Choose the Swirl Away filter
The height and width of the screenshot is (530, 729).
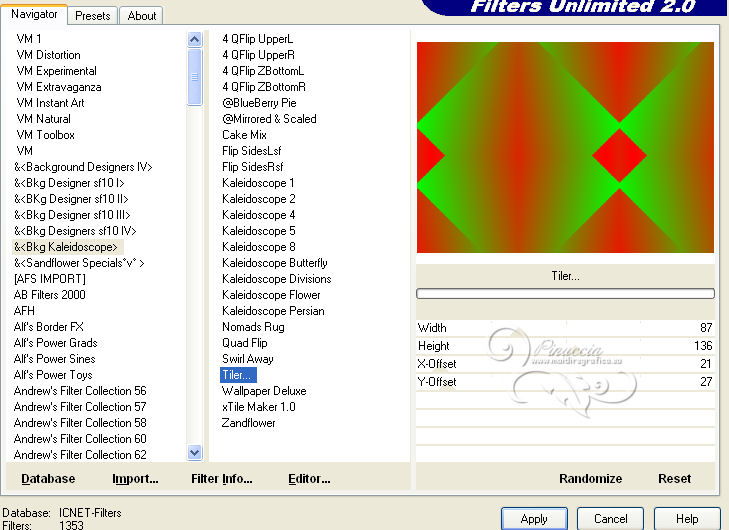coord(248,359)
